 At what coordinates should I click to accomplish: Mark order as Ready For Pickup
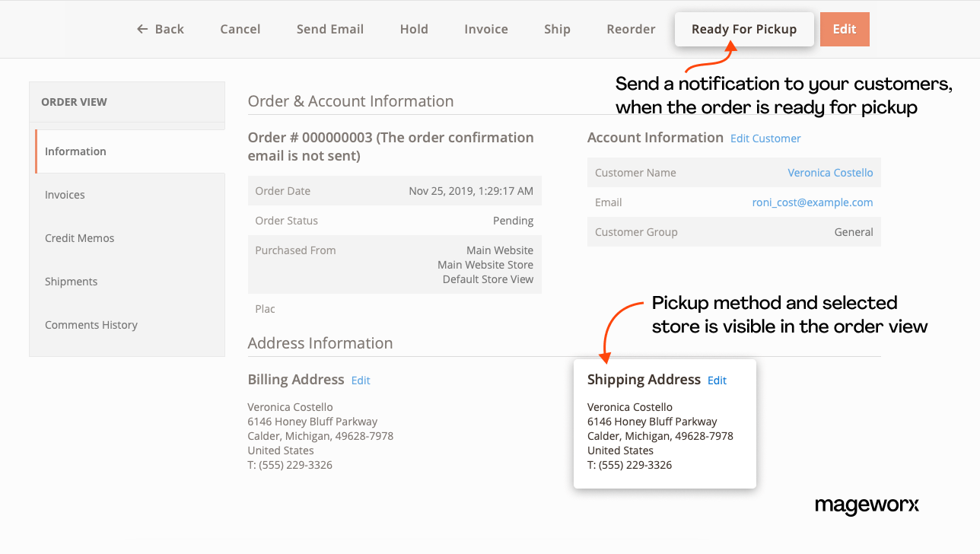pyautogui.click(x=743, y=29)
